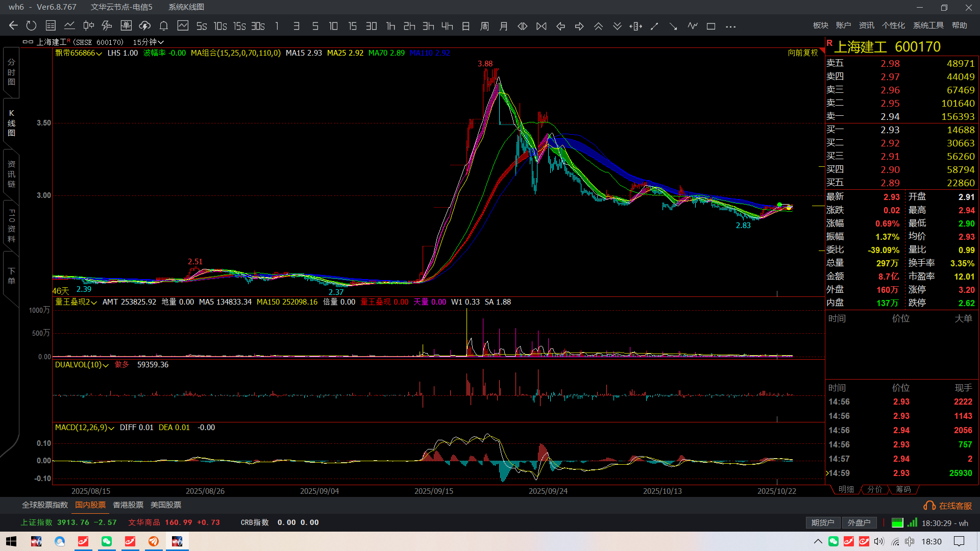Click the candlestick chart icon
980x551 pixels.
click(x=88, y=26)
